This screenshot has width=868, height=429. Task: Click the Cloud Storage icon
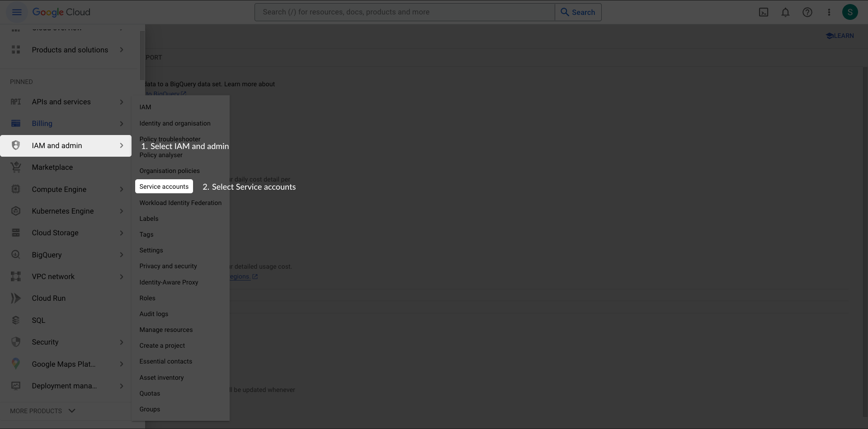click(16, 233)
